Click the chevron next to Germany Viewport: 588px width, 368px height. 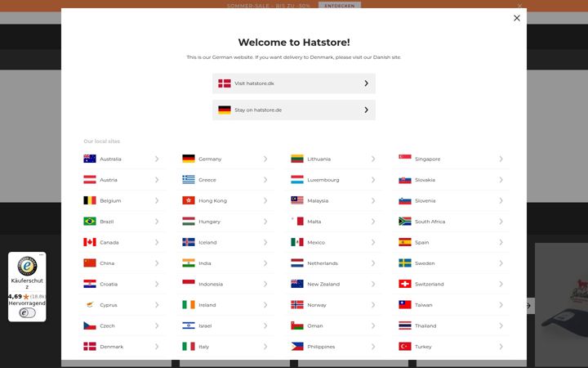coord(265,159)
